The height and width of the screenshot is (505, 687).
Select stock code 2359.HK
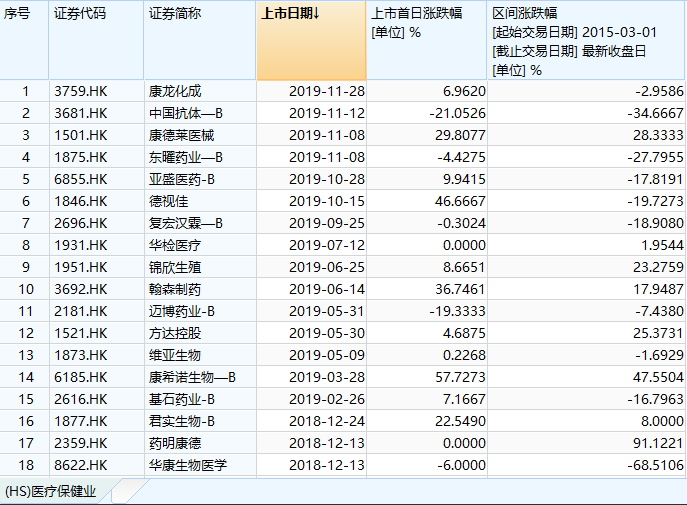[81, 443]
